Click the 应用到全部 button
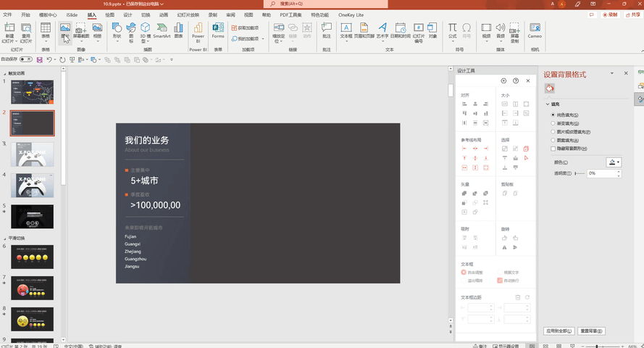Viewport: 644px width, 348px height. 559,331
